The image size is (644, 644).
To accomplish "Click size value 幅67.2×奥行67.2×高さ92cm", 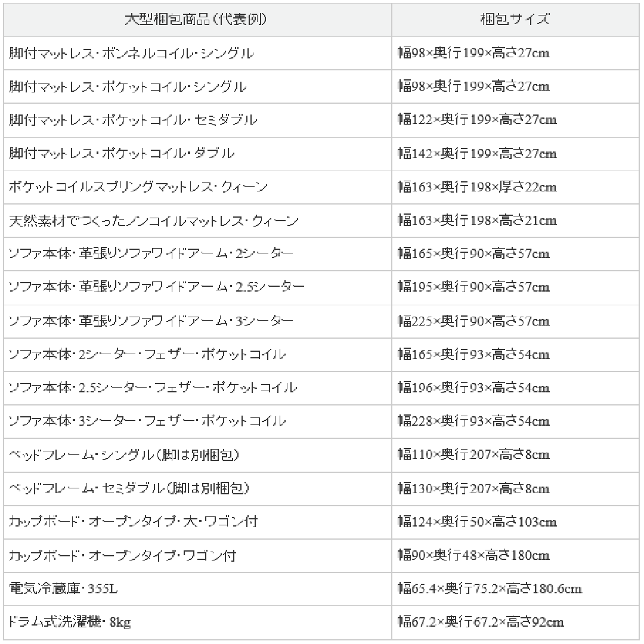I will tap(481, 622).
